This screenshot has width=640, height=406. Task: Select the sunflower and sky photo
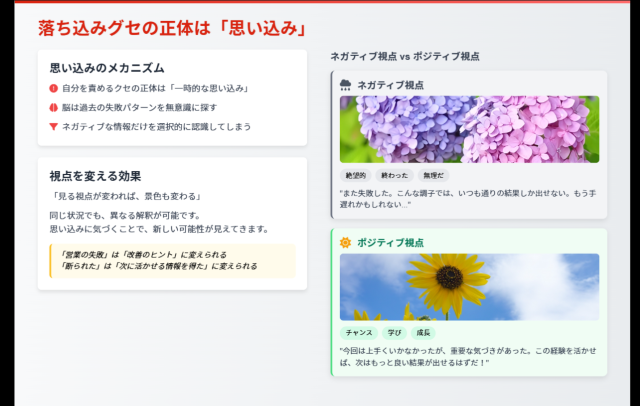click(x=469, y=287)
